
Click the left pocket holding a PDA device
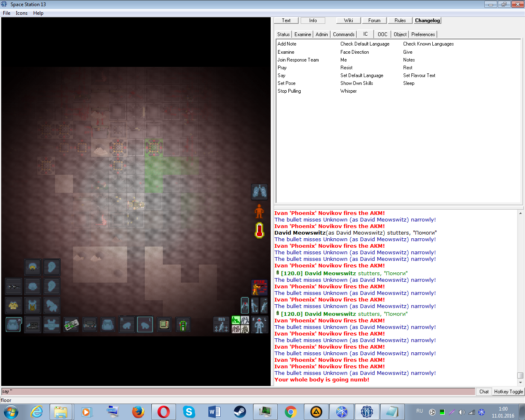pos(164,325)
